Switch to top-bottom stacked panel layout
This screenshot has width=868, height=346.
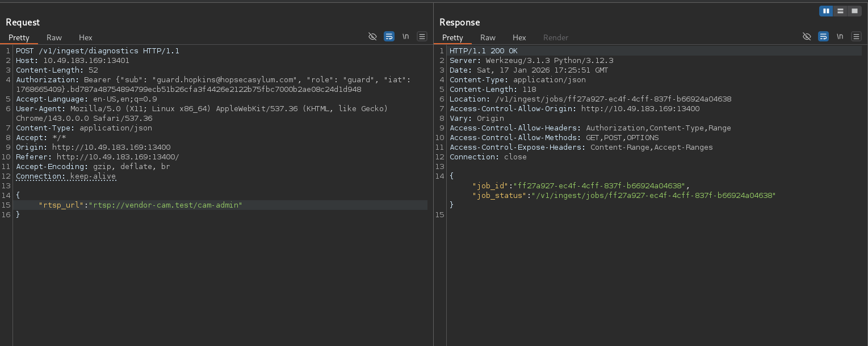pos(840,11)
